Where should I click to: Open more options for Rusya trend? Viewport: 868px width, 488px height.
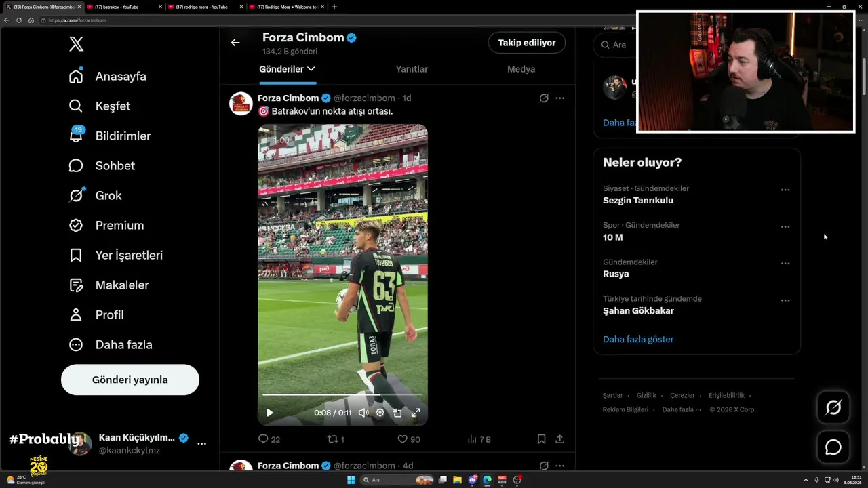(x=785, y=264)
